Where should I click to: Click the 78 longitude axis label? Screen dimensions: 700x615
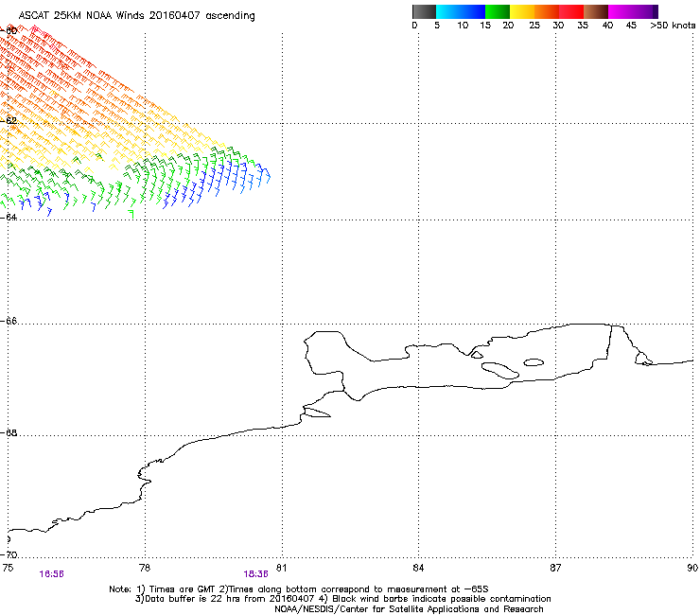click(x=145, y=568)
